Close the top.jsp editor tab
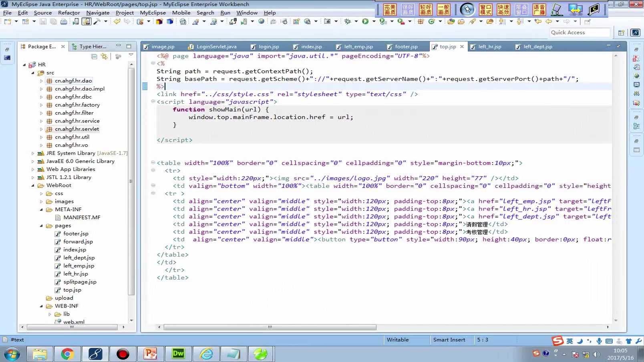The height and width of the screenshot is (362, 644). 462,47
